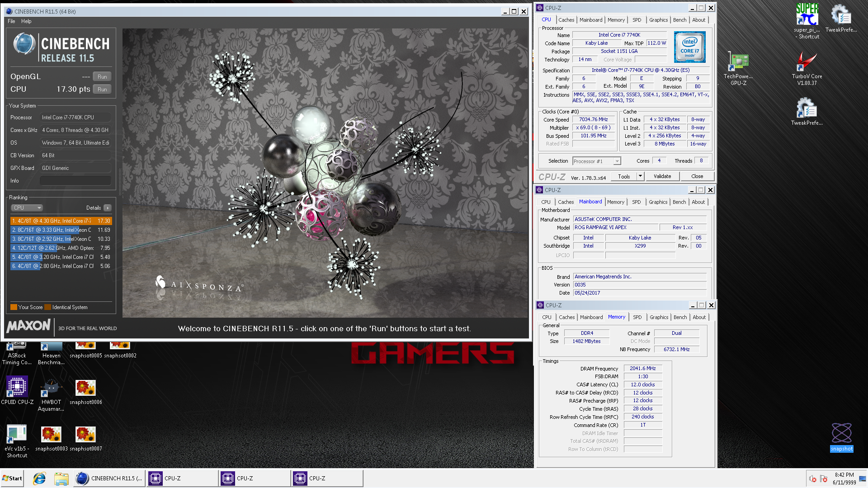Click Identical System legend swatch
Image resolution: width=868 pixels, height=488 pixels.
click(48, 307)
